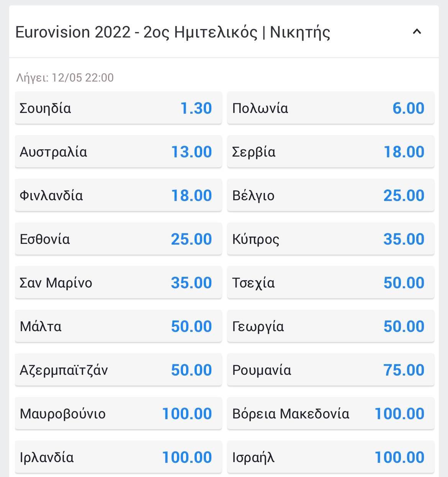The height and width of the screenshot is (477, 448).
Task: Choose Τσεχία at 50.00
Action: point(331,283)
